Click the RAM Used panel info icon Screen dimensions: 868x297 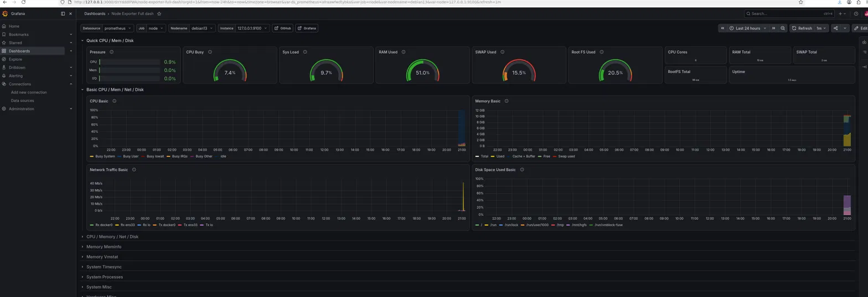click(404, 52)
